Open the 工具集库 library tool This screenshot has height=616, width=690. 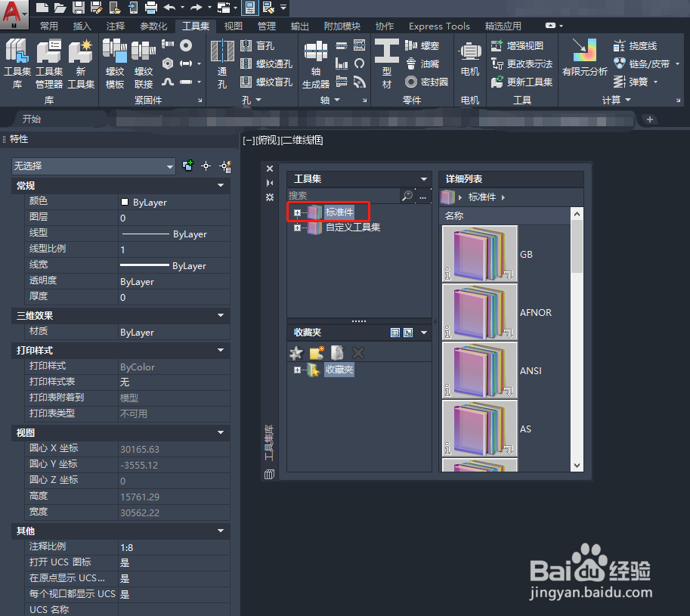[x=17, y=63]
